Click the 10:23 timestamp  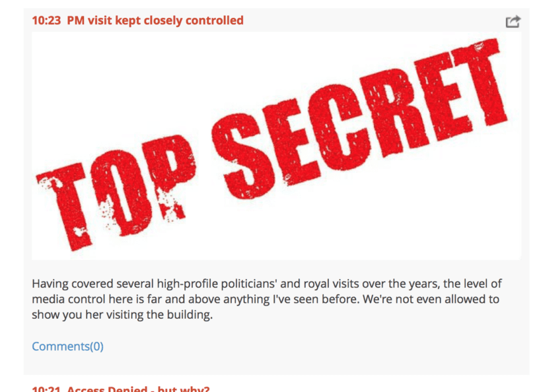tap(46, 20)
